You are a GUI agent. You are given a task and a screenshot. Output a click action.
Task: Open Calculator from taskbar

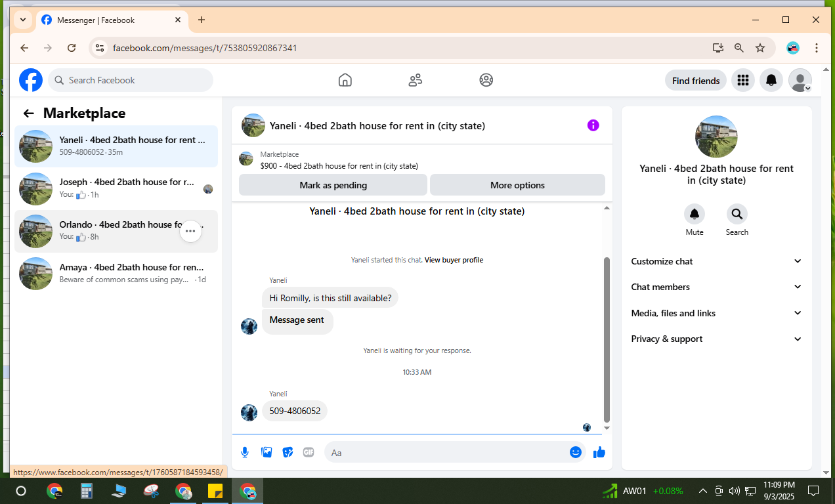click(87, 491)
